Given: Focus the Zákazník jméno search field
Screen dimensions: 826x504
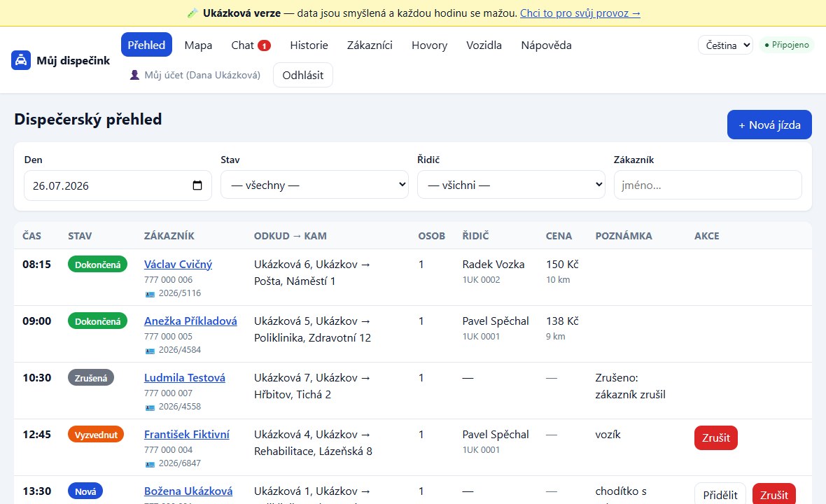Looking at the screenshot, I should (708, 185).
